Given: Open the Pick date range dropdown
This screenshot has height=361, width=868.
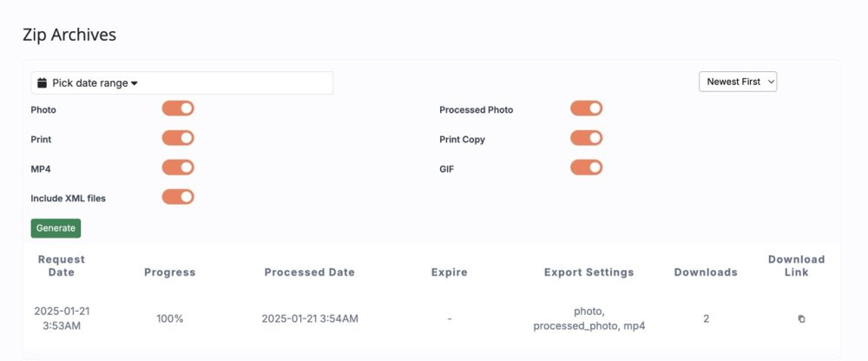Looking at the screenshot, I should click(x=181, y=83).
